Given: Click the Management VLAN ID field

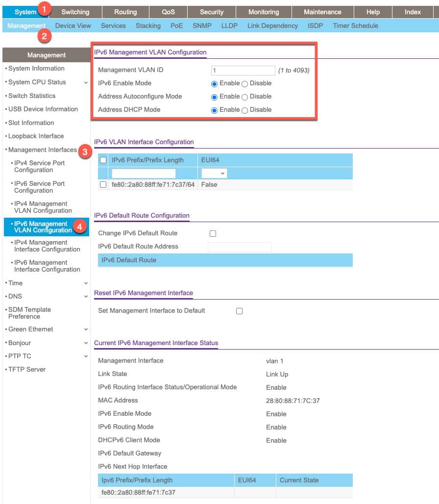Looking at the screenshot, I should point(243,71).
